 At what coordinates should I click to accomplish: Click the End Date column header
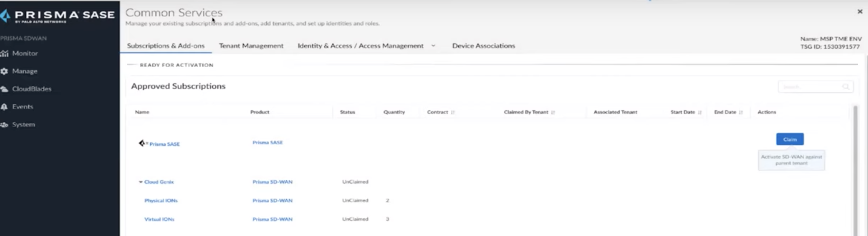[x=725, y=112]
